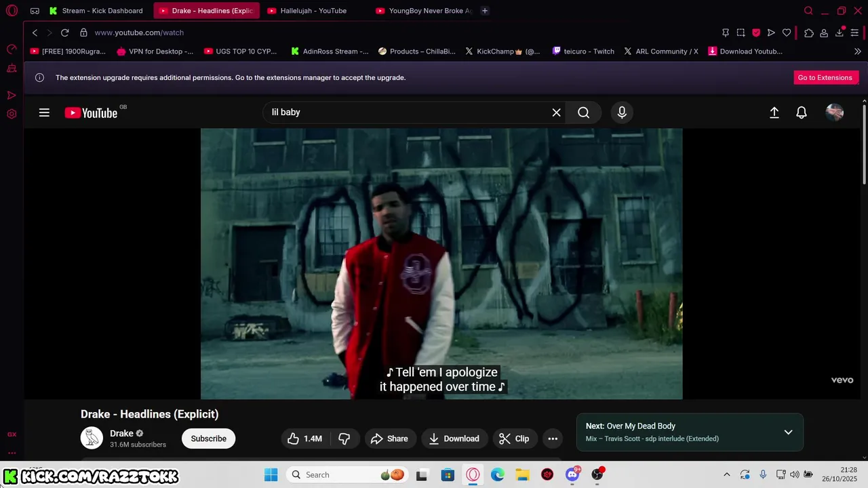868x488 pixels.
Task: Download the video via Download button
Action: (x=454, y=439)
